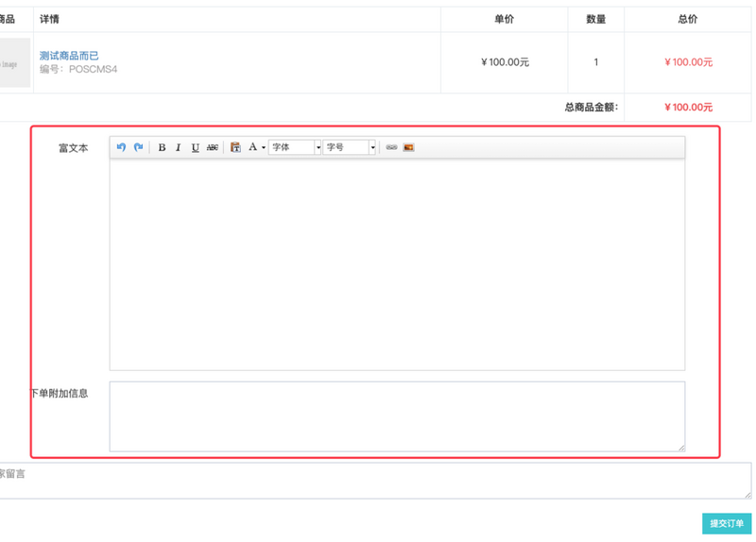
Task: Click the 下单附加信息 text area
Action: coord(397,416)
